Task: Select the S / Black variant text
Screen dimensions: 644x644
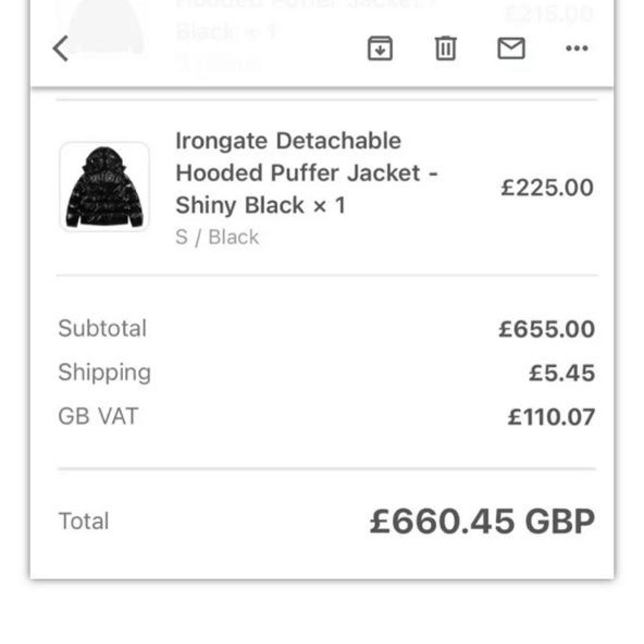Action: point(217,237)
